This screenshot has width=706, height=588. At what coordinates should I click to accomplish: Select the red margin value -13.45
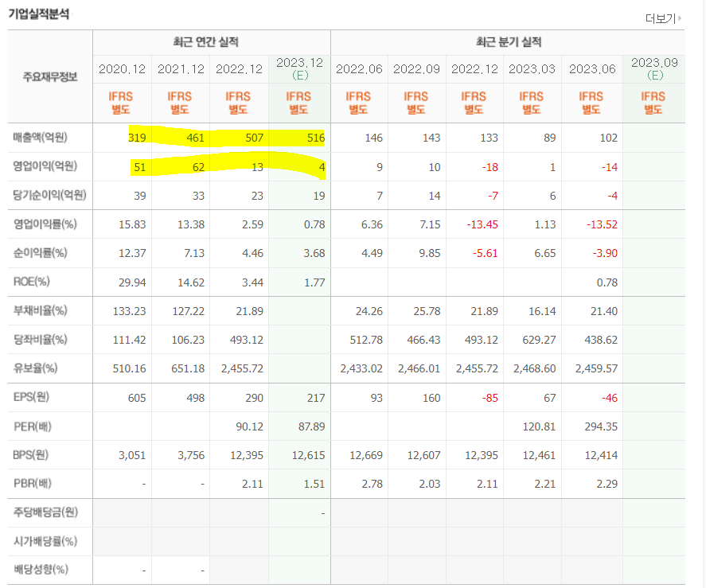(482, 224)
